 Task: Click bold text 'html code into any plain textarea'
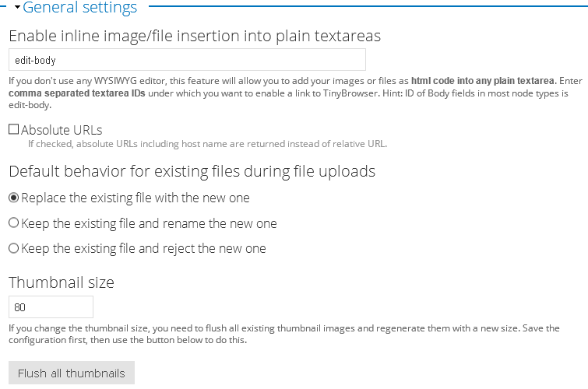(482, 80)
